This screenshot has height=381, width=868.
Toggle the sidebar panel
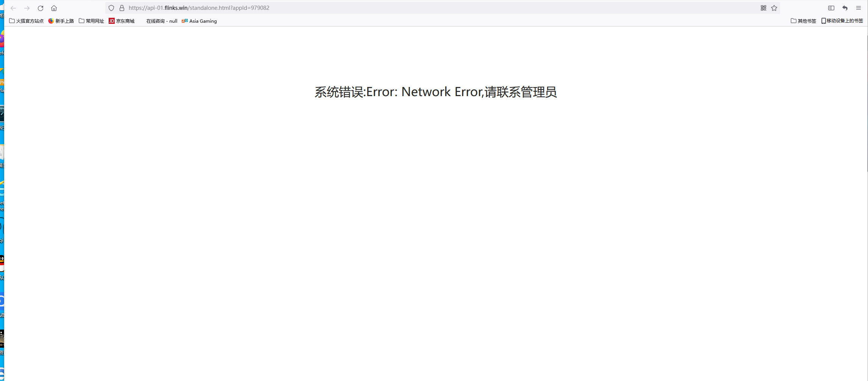click(831, 8)
